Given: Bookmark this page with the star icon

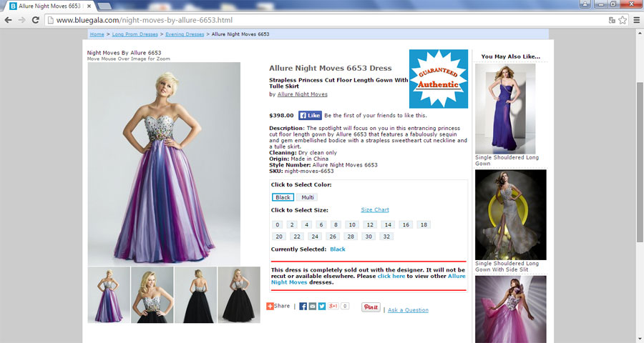Looking at the screenshot, I should pos(623,19).
